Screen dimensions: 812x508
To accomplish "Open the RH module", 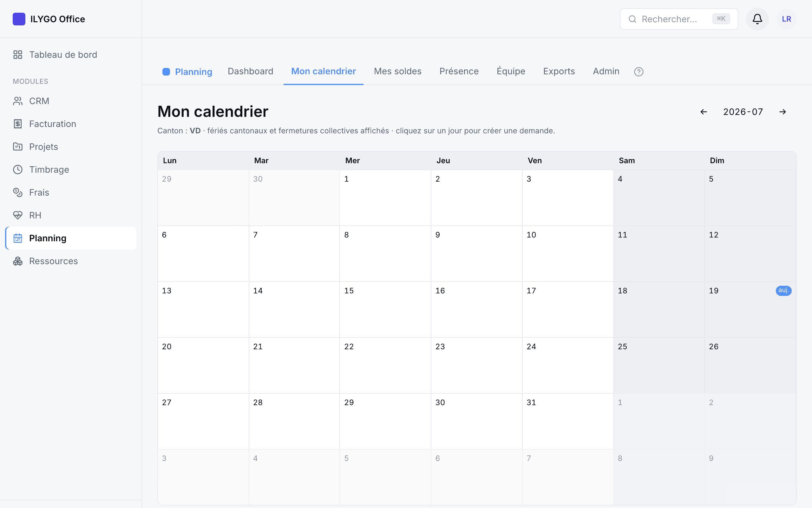I will 71,215.
